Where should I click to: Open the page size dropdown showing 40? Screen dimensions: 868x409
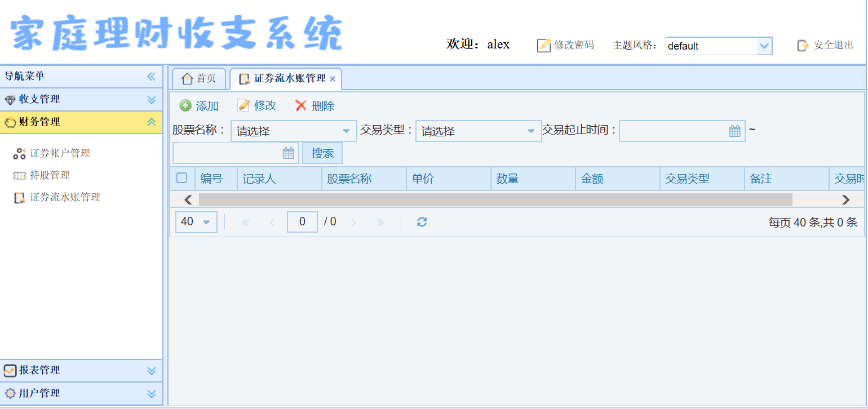pyautogui.click(x=207, y=222)
